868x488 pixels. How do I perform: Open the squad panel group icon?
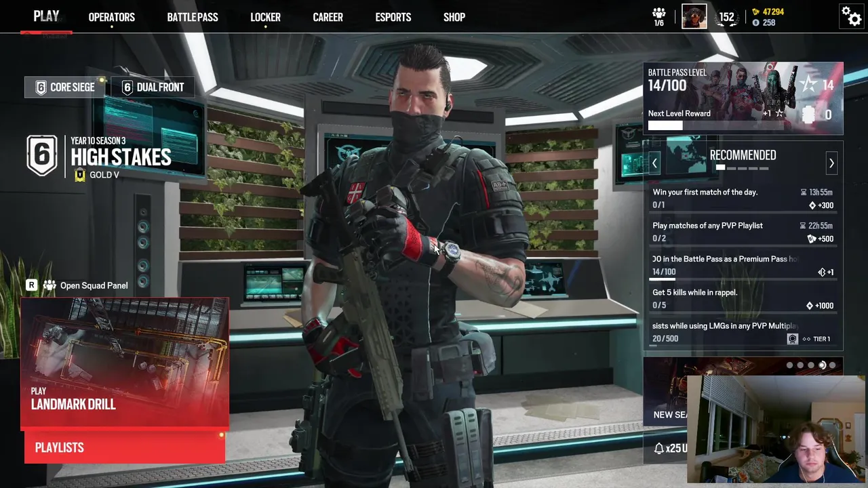50,285
